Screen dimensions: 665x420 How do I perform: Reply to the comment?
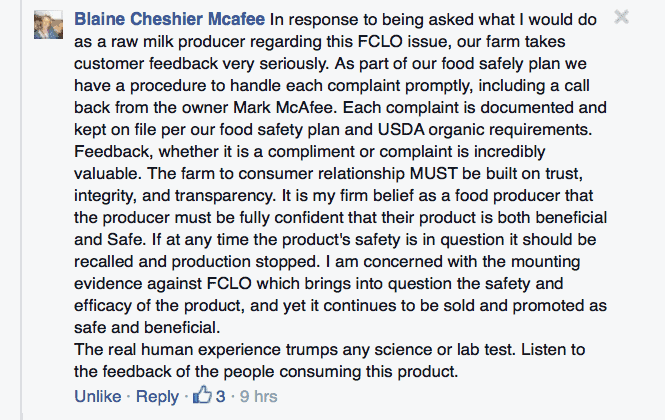tap(157, 397)
